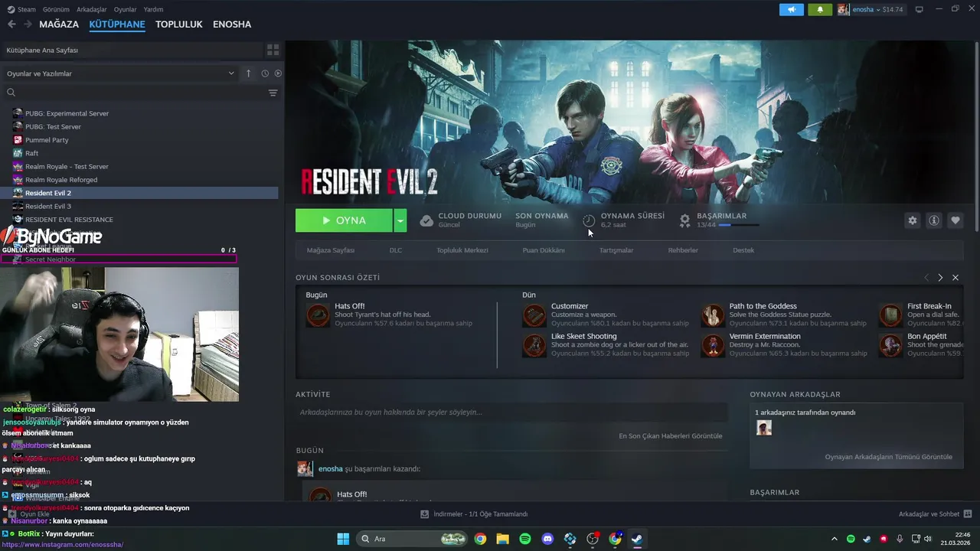Open the Oyunlar menu
Image resolution: width=980 pixels, height=551 pixels.
tap(126, 9)
